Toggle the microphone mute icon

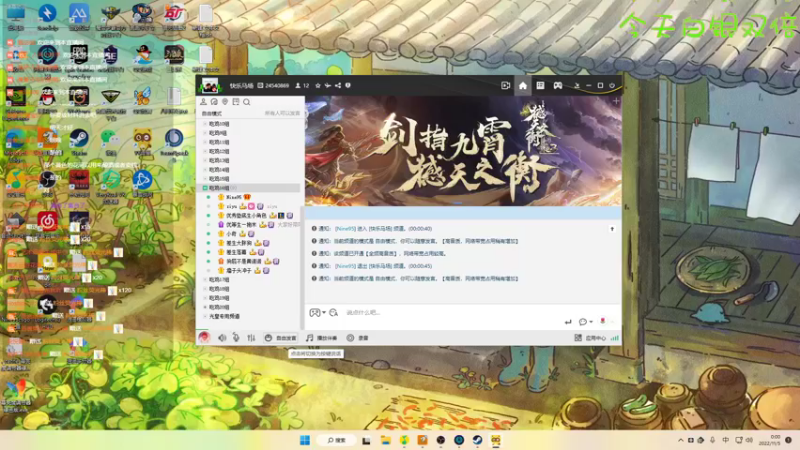[236, 338]
